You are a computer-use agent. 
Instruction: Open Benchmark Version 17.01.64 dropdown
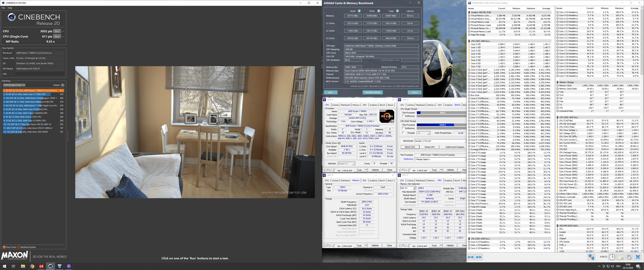(441, 141)
